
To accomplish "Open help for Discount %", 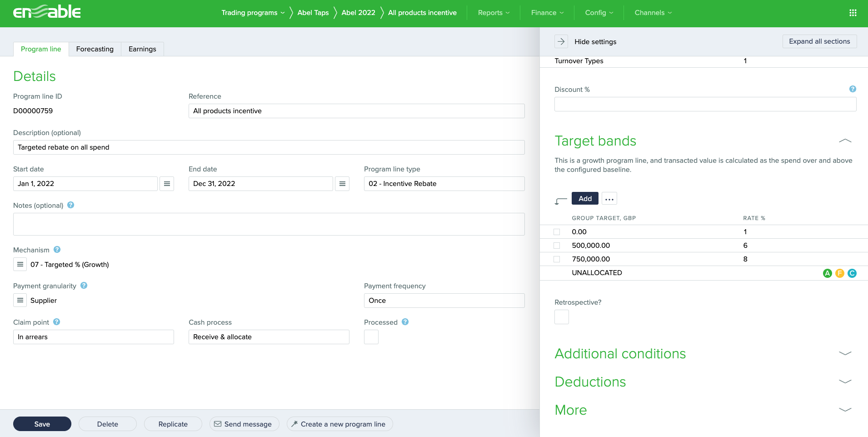I will coord(853,89).
